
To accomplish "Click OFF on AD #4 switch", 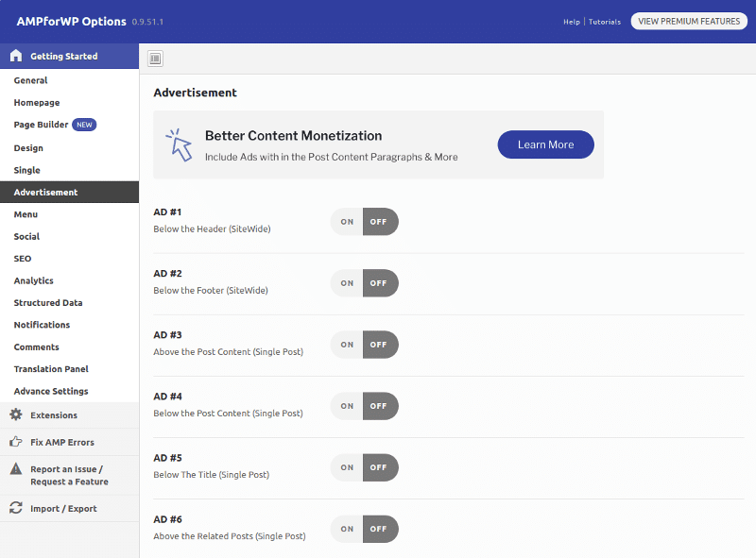I will click(381, 406).
